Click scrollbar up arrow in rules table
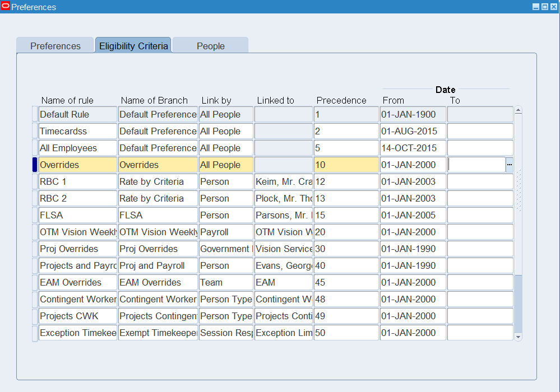The width and height of the screenshot is (560, 392). pyautogui.click(x=519, y=110)
